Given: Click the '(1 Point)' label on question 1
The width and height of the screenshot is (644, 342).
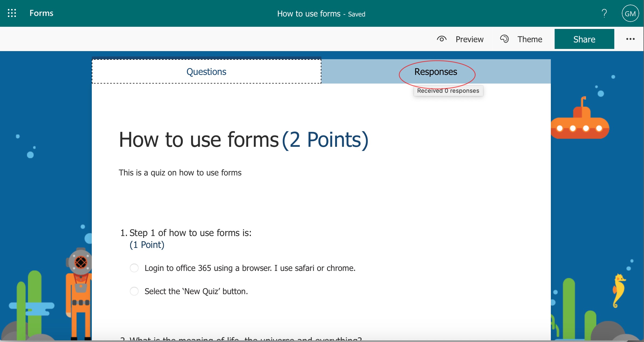Looking at the screenshot, I should coord(147,245).
